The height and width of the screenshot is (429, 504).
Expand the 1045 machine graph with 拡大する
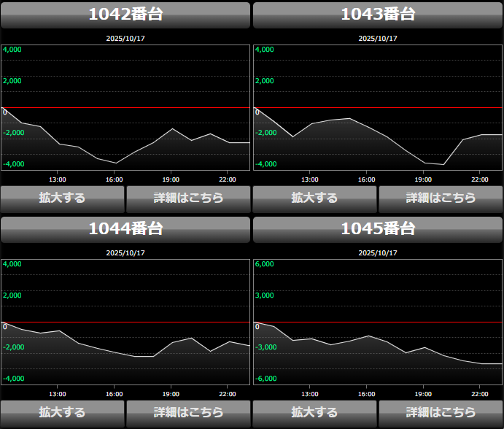pos(314,412)
